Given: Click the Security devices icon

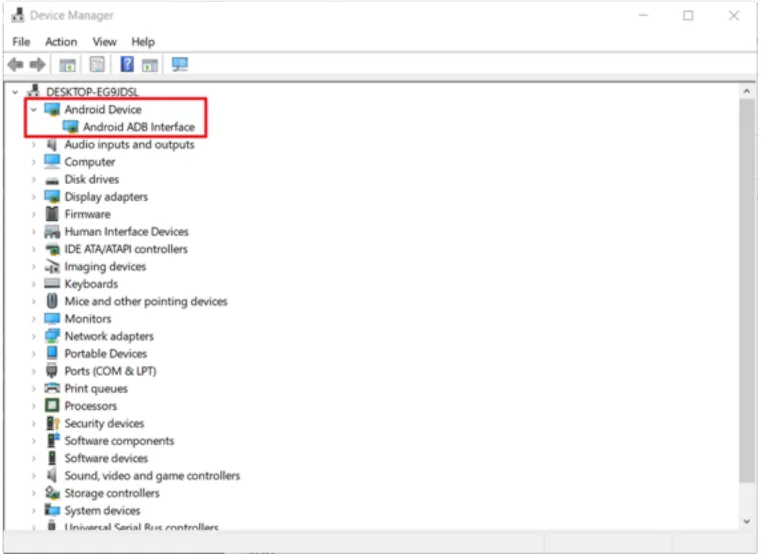Looking at the screenshot, I should [x=52, y=423].
